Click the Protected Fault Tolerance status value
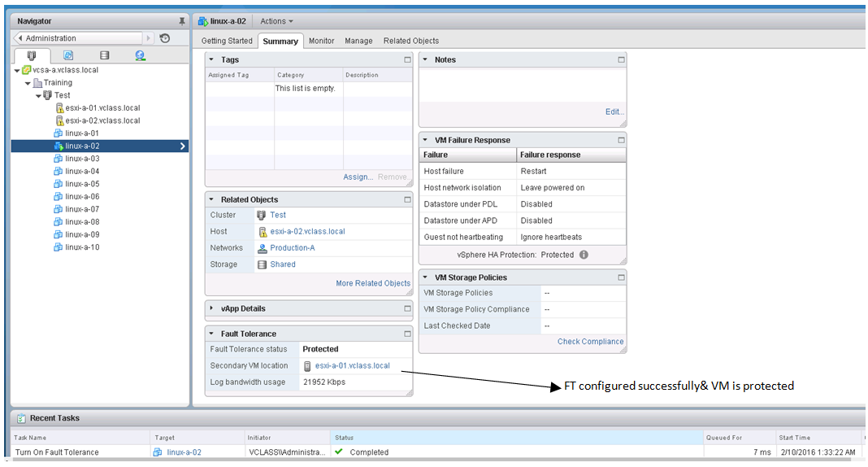Screen dimensions: 868x467 pyautogui.click(x=320, y=350)
